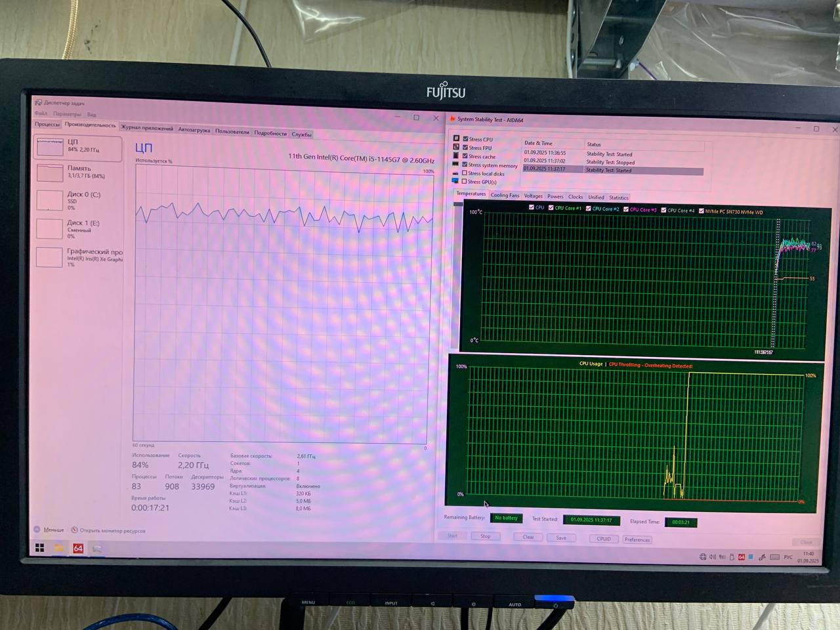Open File Explorer from the taskbar
This screenshot has width=840, height=630.
tap(59, 548)
